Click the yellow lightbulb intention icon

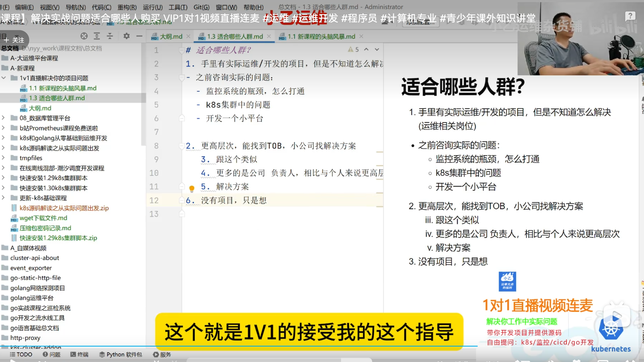[192, 189]
